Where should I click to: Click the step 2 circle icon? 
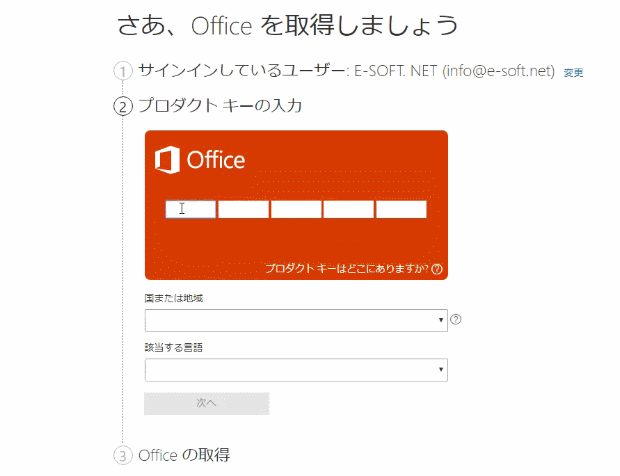click(123, 106)
